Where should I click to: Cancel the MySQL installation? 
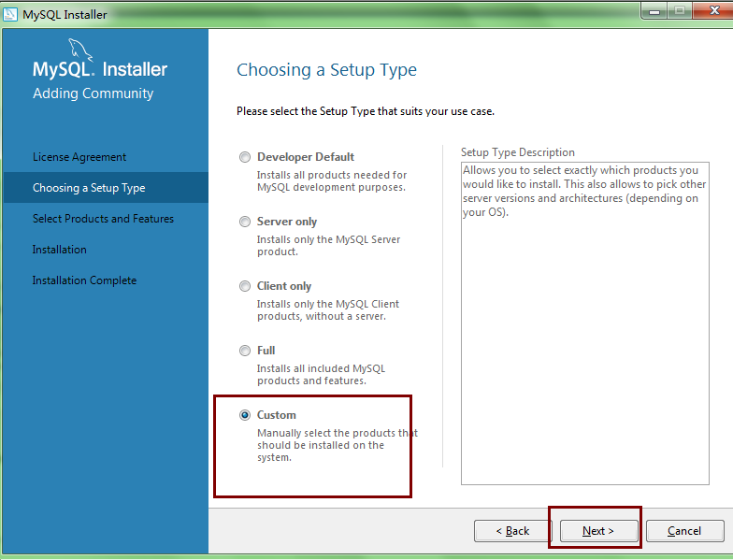pos(684,531)
